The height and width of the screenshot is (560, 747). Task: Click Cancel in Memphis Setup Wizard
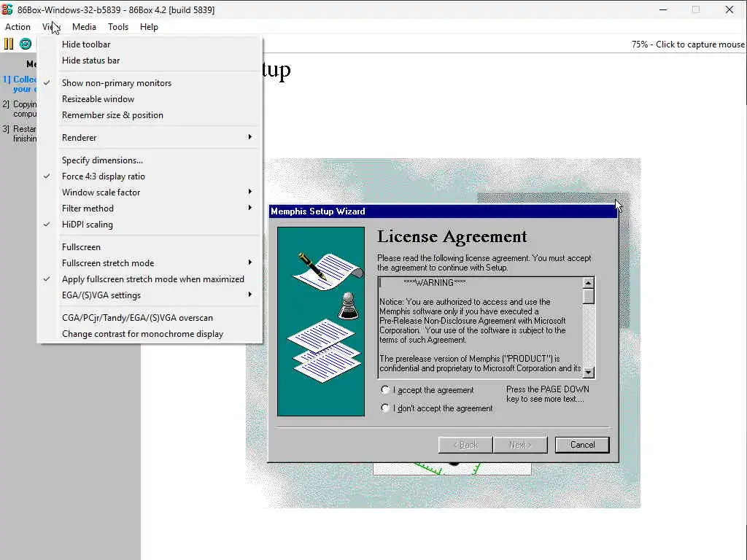[x=582, y=445]
